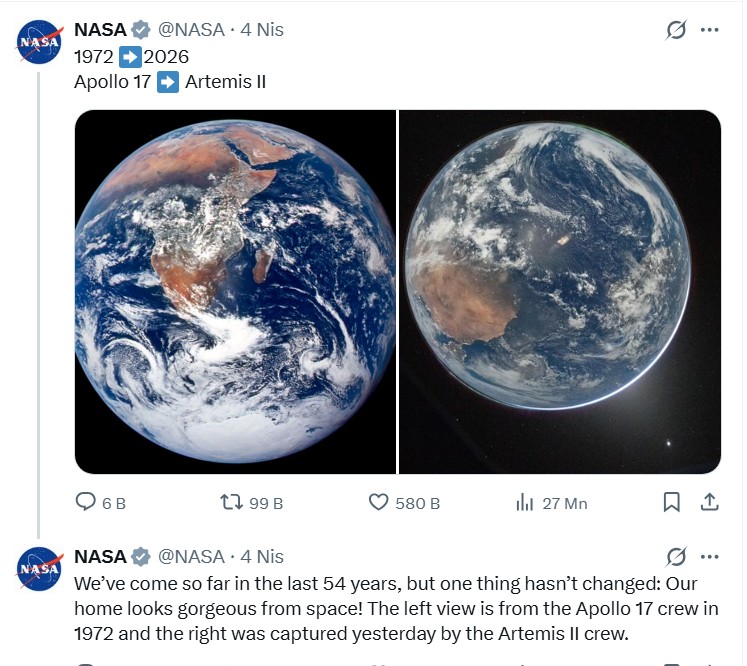Click the @NASA handle on second tweet

click(192, 557)
